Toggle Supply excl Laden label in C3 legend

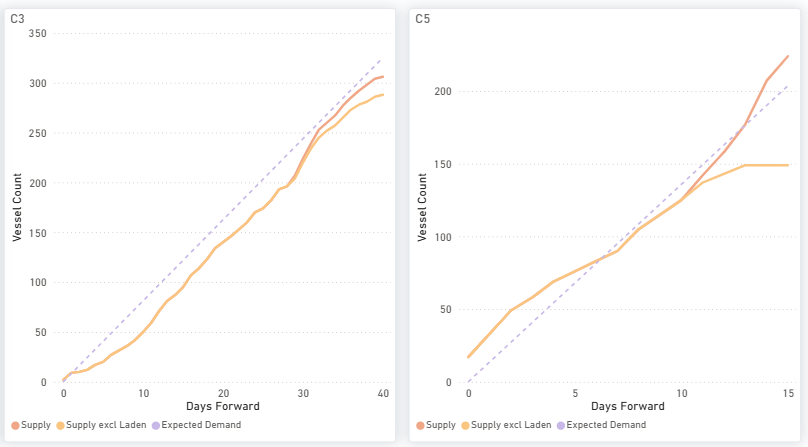[x=106, y=425]
